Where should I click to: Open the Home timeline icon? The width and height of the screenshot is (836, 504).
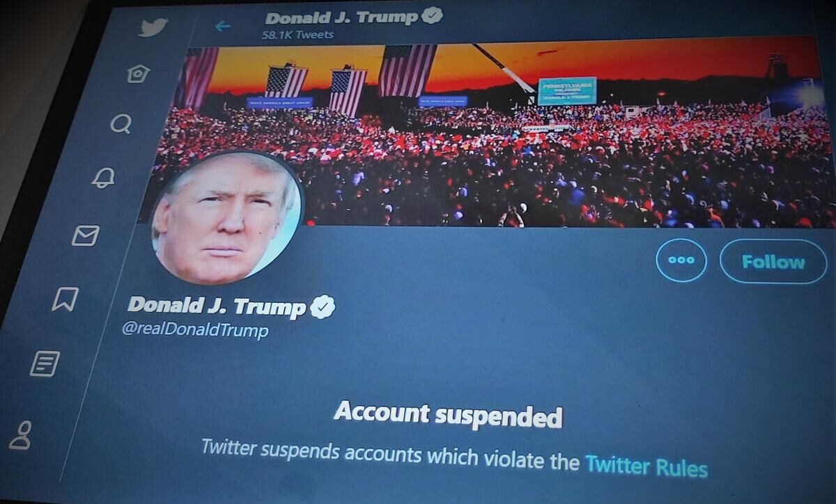pyautogui.click(x=138, y=73)
